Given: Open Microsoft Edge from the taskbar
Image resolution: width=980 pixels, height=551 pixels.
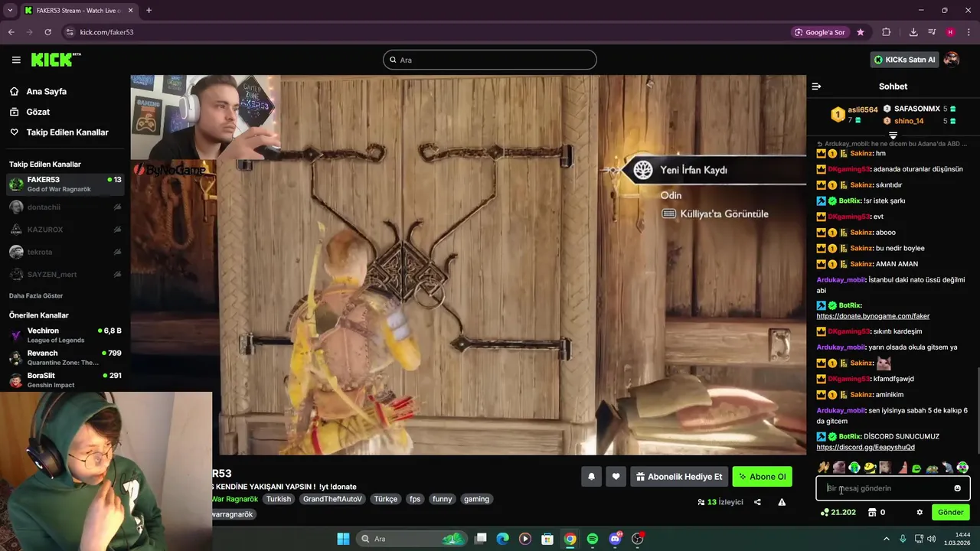Looking at the screenshot, I should pos(502,539).
